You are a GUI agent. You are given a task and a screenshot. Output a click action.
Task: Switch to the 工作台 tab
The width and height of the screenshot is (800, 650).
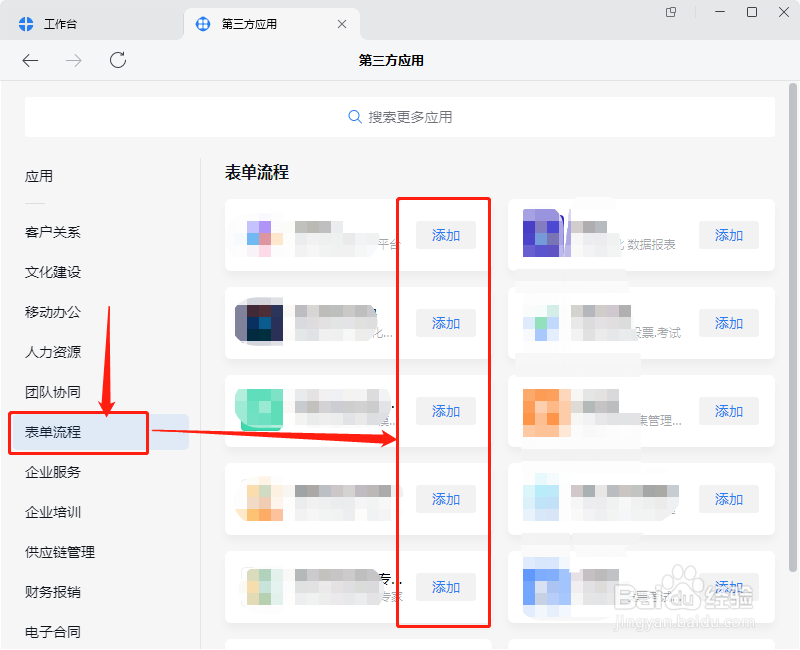[92, 24]
